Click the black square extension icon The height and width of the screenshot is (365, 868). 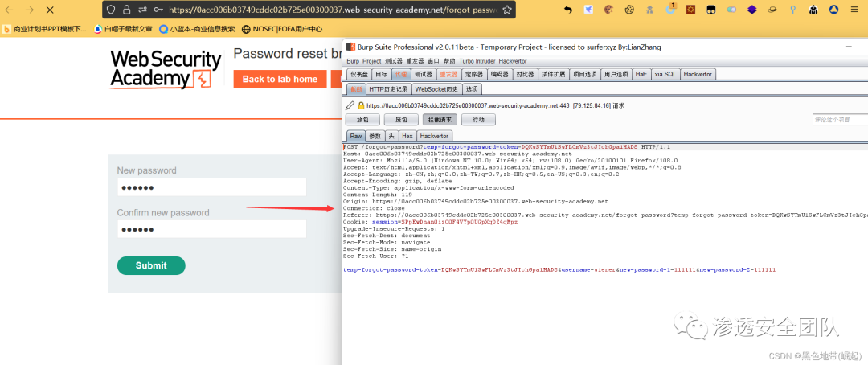click(x=710, y=10)
